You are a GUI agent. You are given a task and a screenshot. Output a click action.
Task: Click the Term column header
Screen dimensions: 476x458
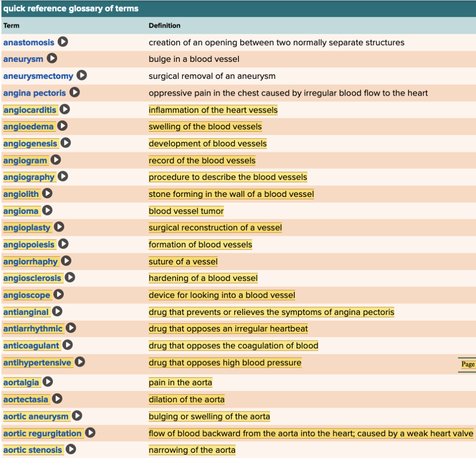coord(11,26)
